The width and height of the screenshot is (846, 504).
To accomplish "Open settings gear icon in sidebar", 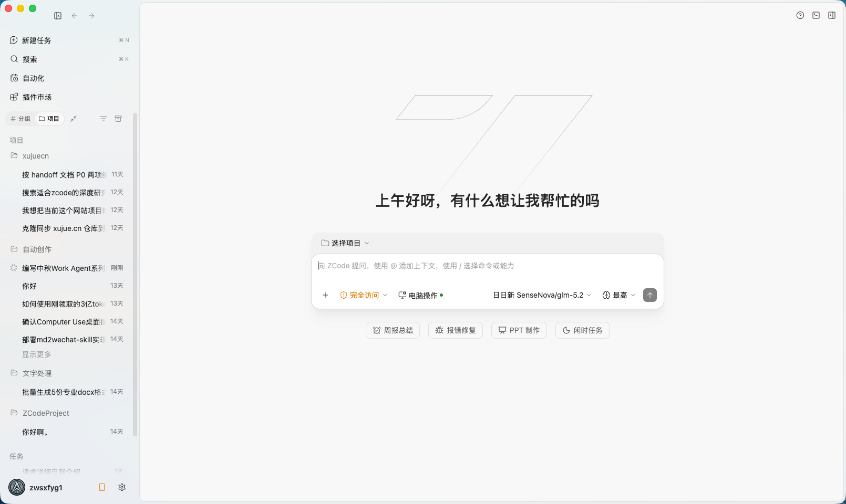I will point(122,487).
